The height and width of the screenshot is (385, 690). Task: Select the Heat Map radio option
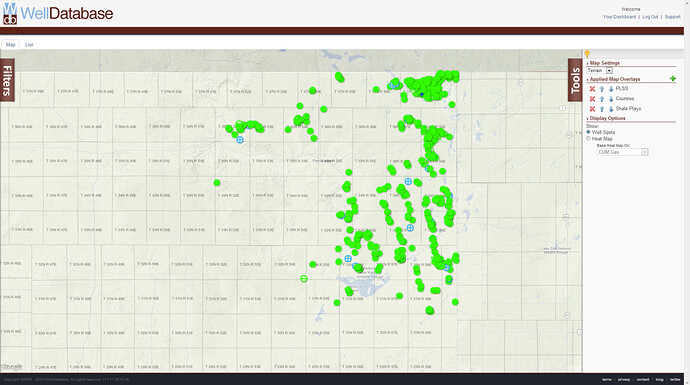click(x=588, y=139)
